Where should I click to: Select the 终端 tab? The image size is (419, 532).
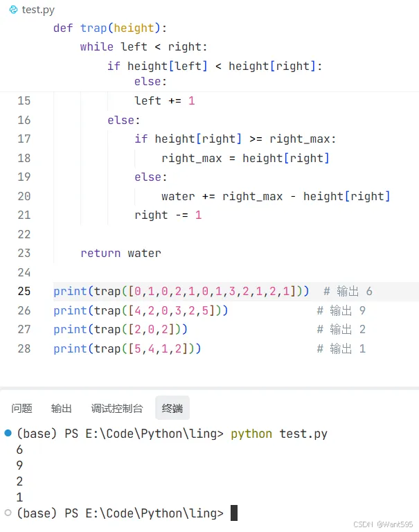coord(172,408)
